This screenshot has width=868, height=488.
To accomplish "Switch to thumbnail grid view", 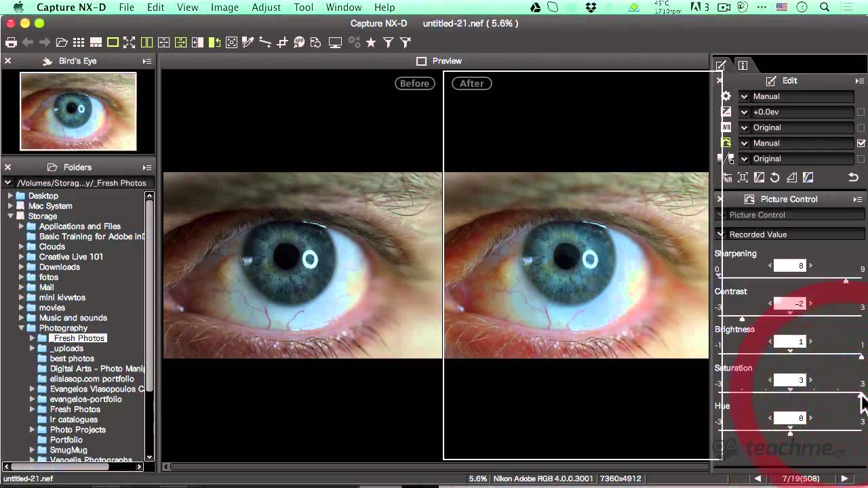I will tap(79, 42).
